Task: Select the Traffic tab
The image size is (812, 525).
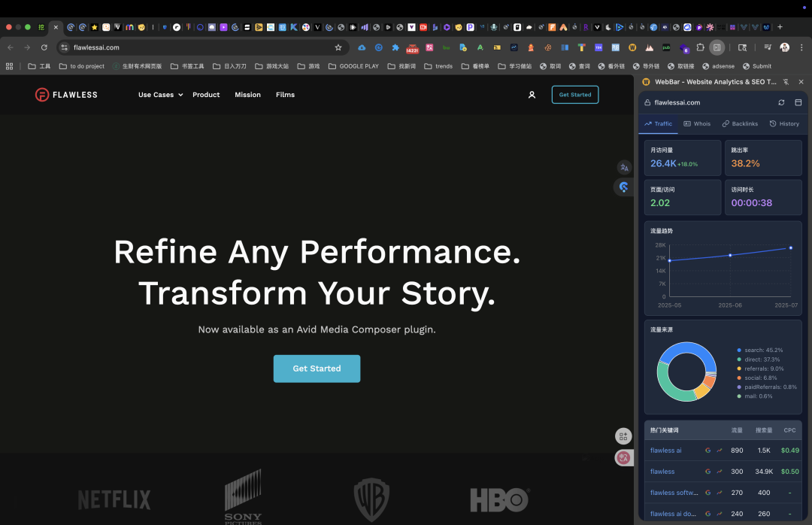Action: [658, 124]
